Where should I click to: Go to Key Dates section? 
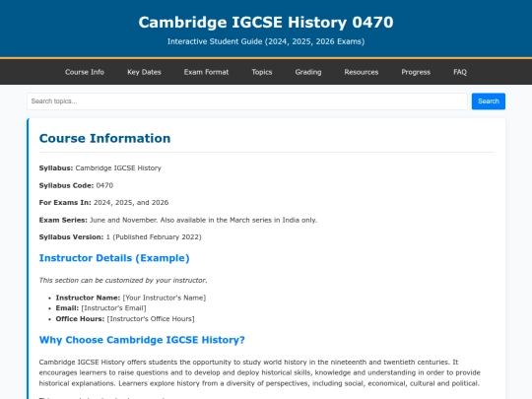(x=144, y=72)
